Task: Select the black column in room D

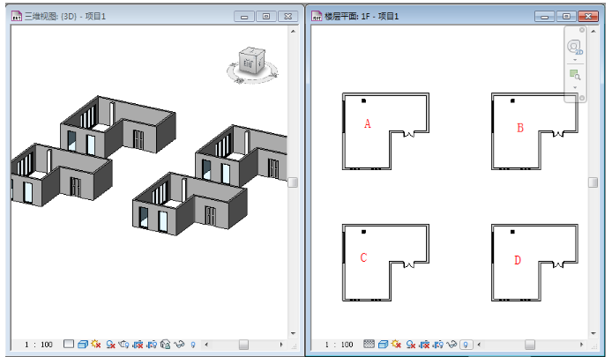Action: click(512, 232)
